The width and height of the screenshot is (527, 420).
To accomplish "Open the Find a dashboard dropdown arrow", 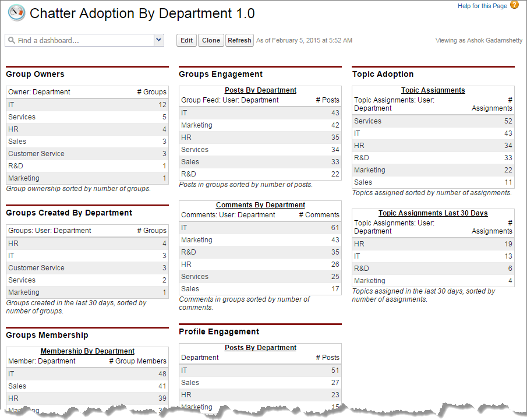I will [158, 40].
